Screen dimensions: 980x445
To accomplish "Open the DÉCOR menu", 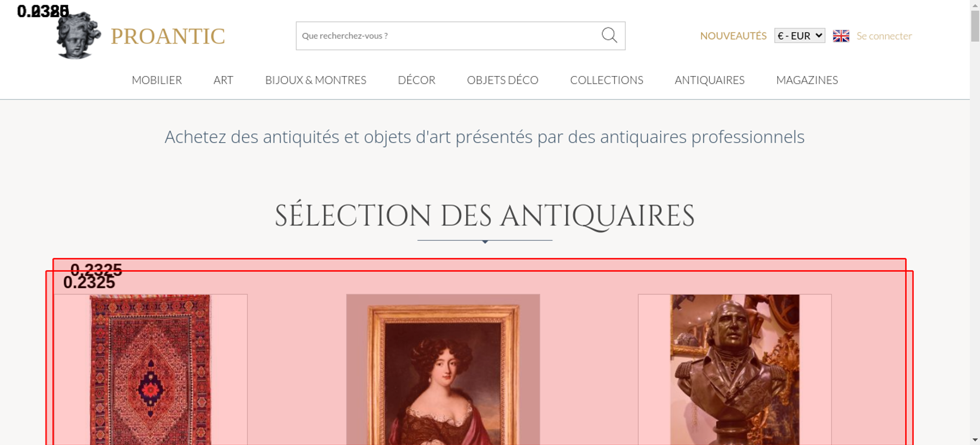I will click(416, 80).
